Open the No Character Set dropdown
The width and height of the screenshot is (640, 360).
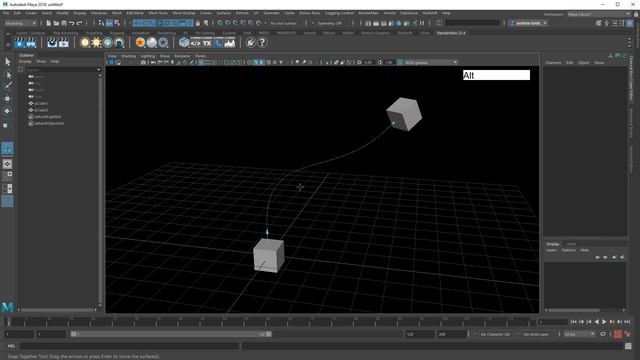coord(496,334)
